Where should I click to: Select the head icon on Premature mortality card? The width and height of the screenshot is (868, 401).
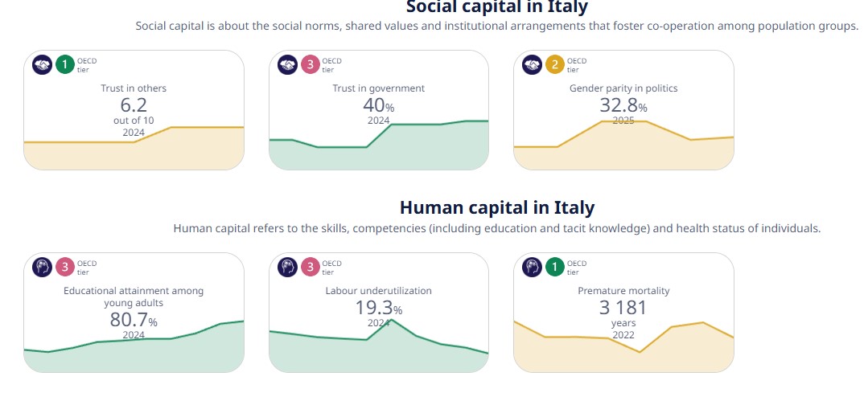click(532, 267)
